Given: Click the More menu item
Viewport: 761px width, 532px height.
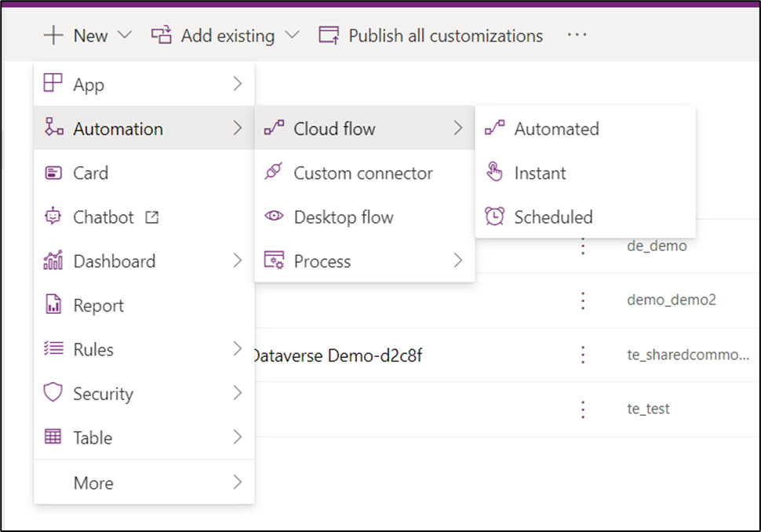Looking at the screenshot, I should point(93,482).
